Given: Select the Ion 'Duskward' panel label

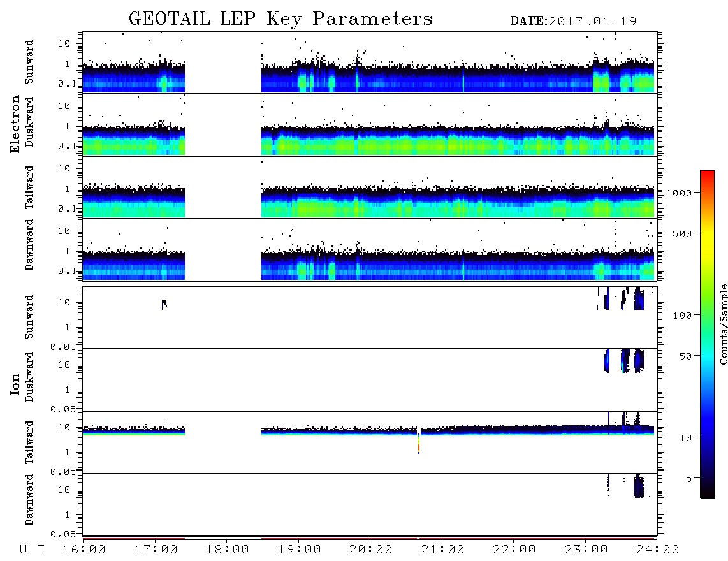Looking at the screenshot, I should coord(29,377).
